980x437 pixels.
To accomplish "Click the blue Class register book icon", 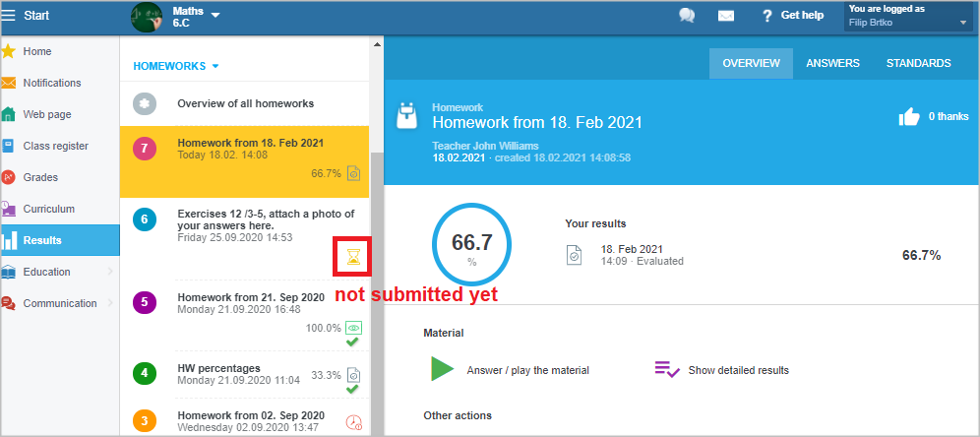I will coord(8,146).
